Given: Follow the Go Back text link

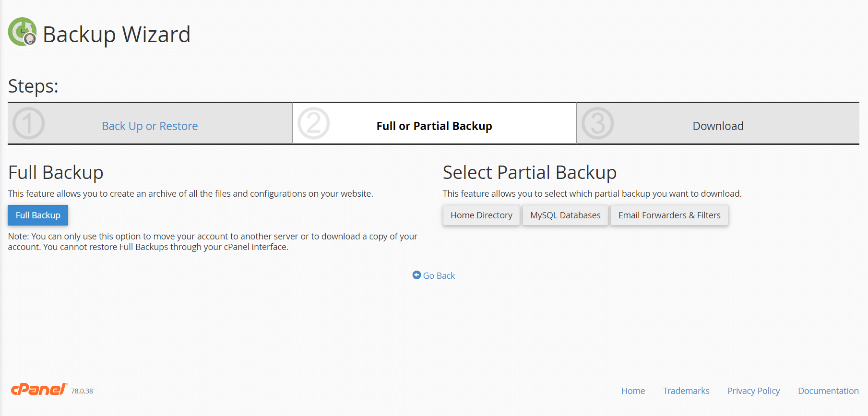Looking at the screenshot, I should tap(439, 276).
